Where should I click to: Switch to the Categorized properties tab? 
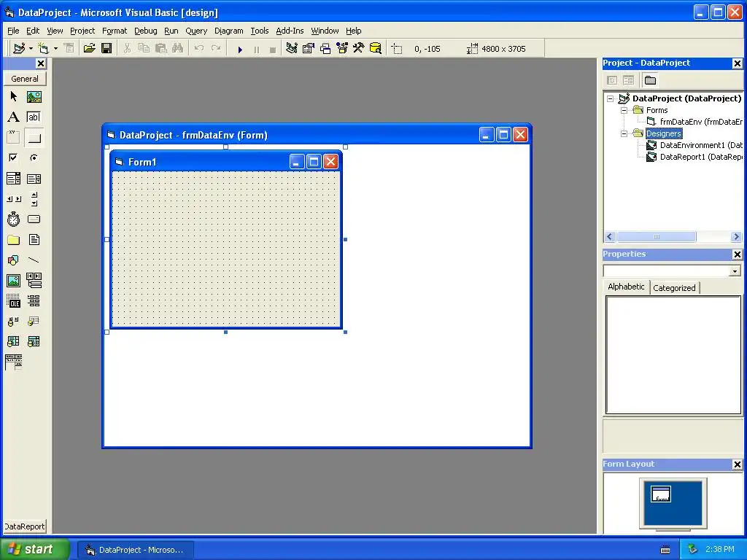[x=674, y=287]
